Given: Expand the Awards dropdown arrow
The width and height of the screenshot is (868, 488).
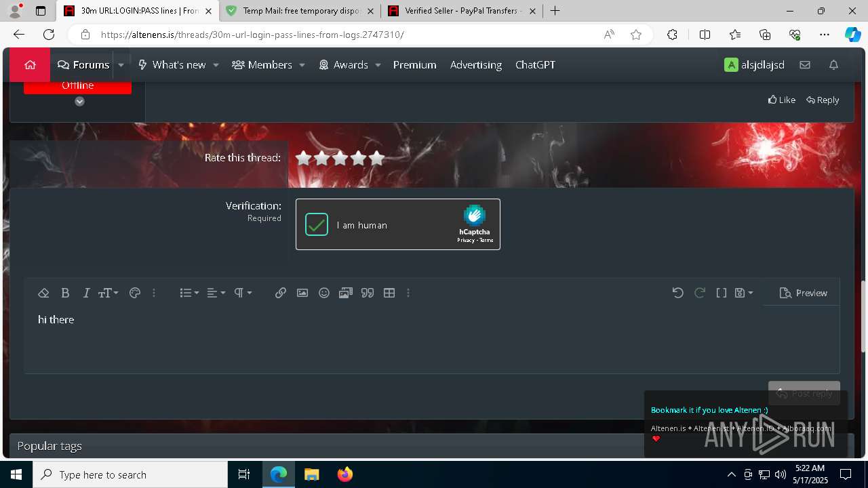Looking at the screenshot, I should [378, 65].
